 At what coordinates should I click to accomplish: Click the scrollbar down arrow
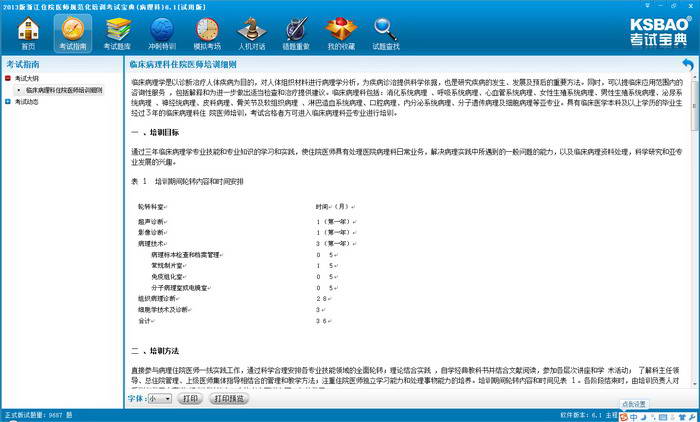pyautogui.click(x=695, y=384)
